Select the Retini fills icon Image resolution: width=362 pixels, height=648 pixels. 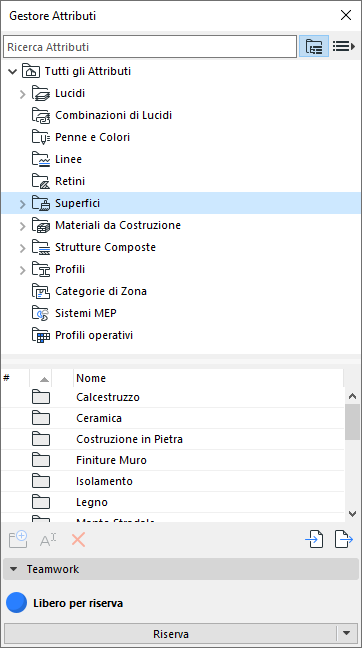pyautogui.click(x=41, y=181)
